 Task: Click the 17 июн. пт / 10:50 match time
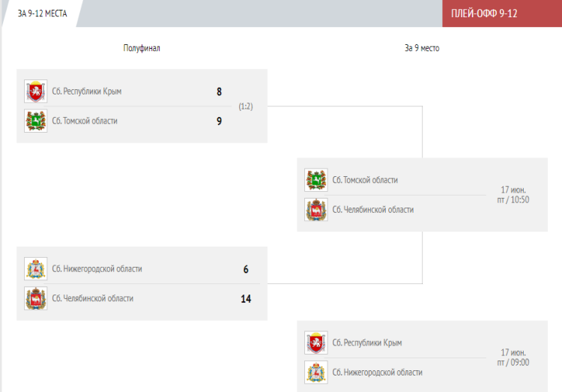pos(513,195)
